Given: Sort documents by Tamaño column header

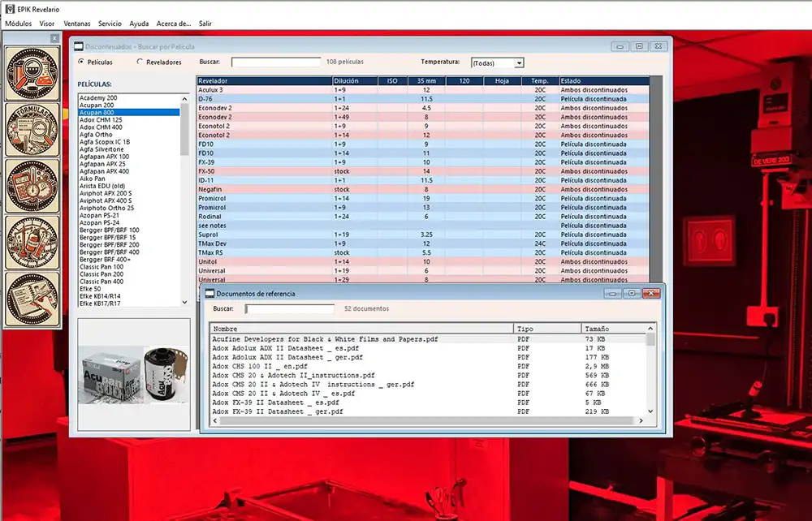Looking at the screenshot, I should (x=614, y=329).
